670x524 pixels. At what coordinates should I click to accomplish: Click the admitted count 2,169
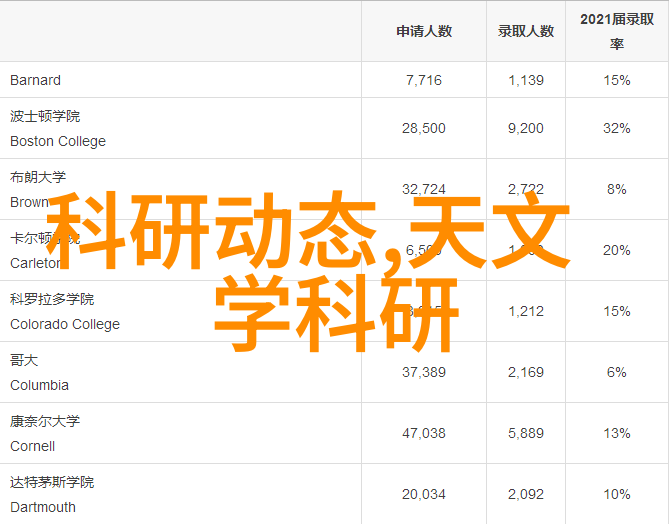pos(526,372)
